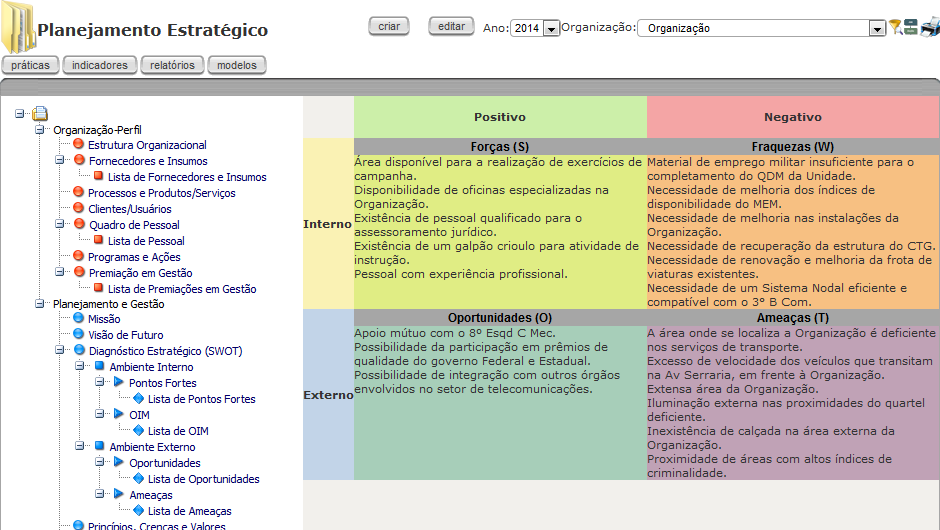940x530 pixels.
Task: Collapse the Organização-Perfil node
Action: [40, 129]
